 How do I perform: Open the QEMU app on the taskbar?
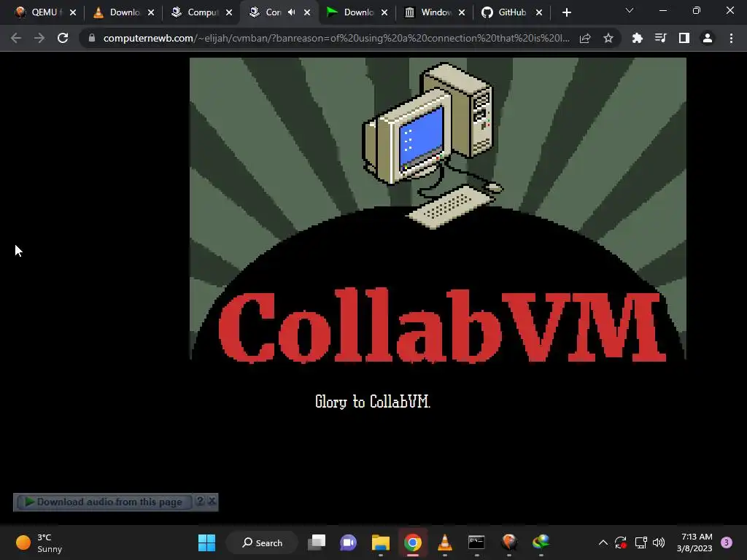pyautogui.click(x=508, y=542)
